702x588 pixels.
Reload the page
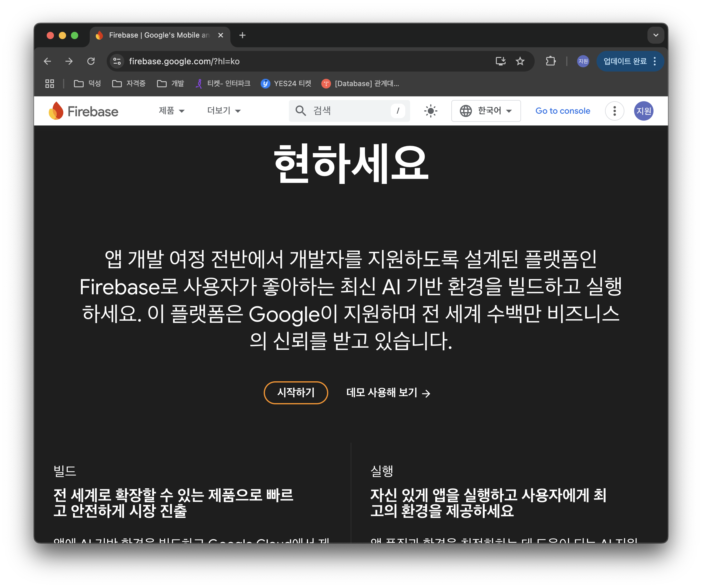tap(91, 61)
